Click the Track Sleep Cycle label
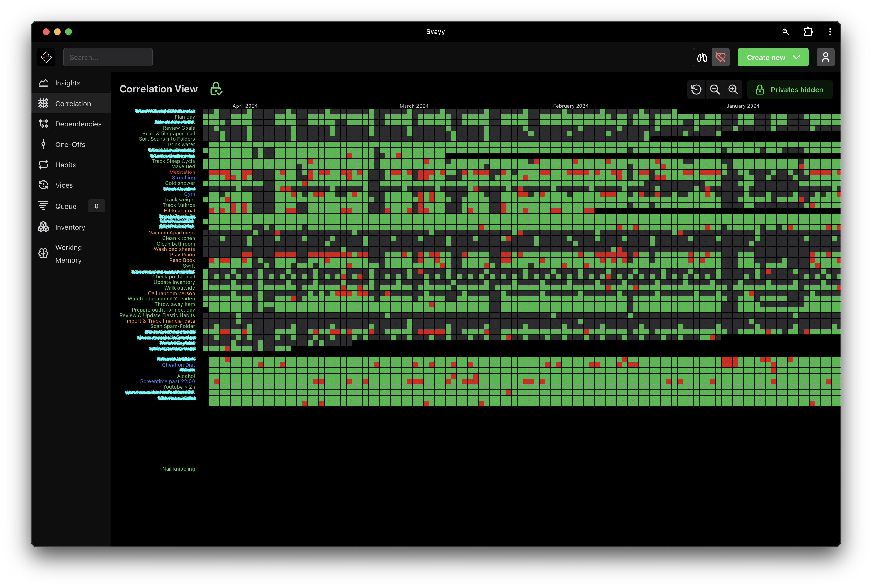The width and height of the screenshot is (872, 588). tap(173, 161)
